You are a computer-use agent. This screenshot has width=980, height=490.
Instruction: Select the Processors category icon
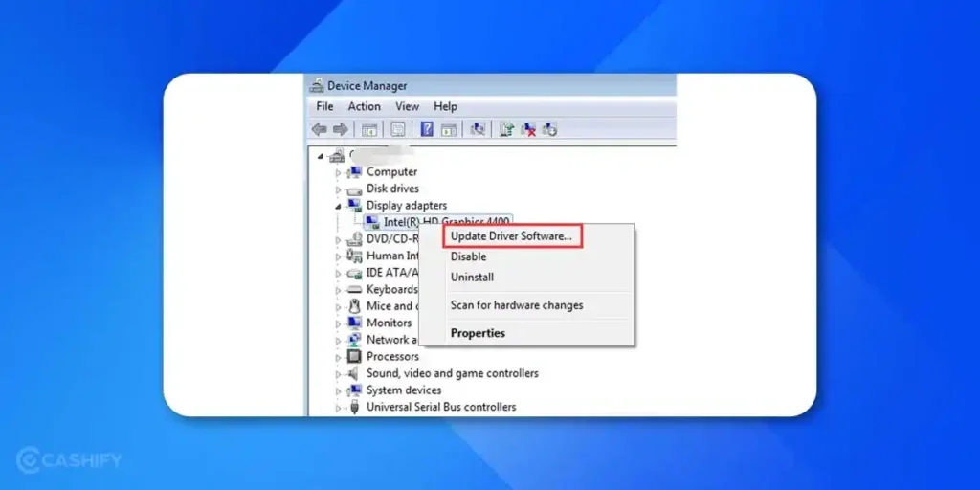coord(354,356)
